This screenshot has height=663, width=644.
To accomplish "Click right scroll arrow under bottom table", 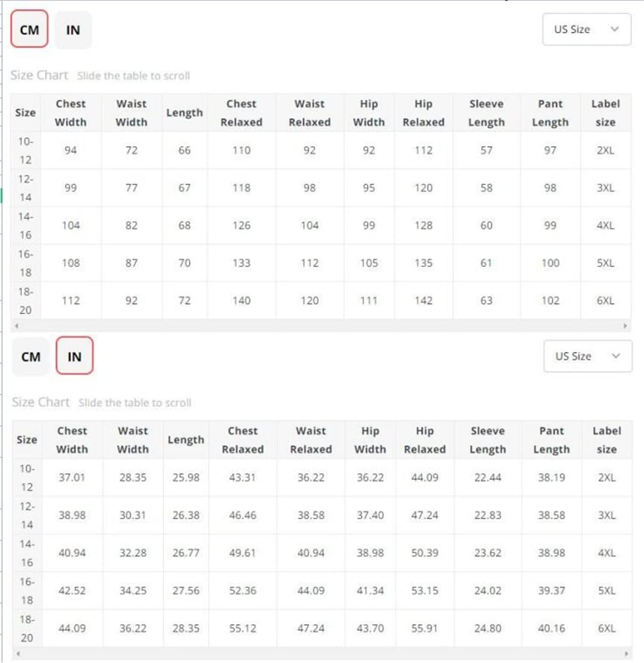I will pyautogui.click(x=626, y=653).
